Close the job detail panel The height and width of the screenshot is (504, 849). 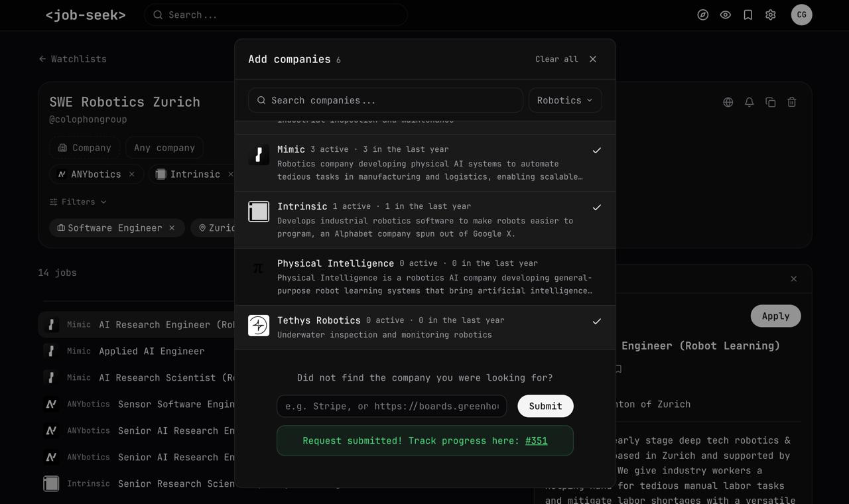(x=794, y=279)
